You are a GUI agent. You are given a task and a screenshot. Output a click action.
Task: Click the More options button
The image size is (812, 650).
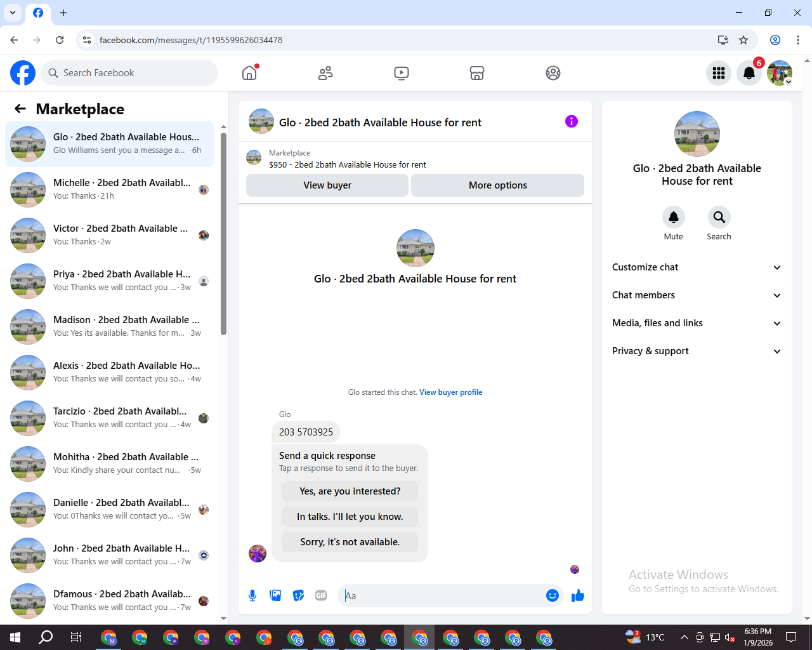click(x=498, y=185)
